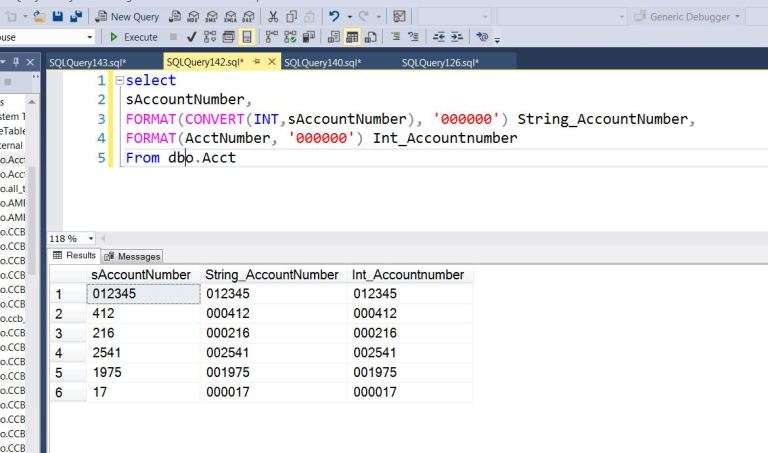Click the Save All icon

75,16
